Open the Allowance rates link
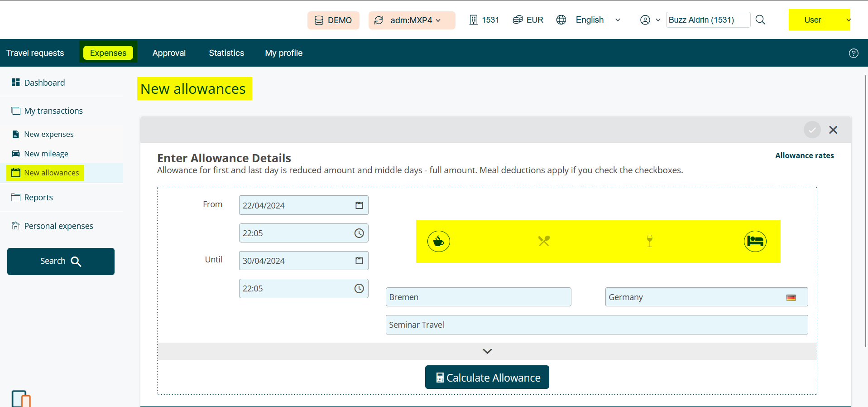 click(x=804, y=155)
